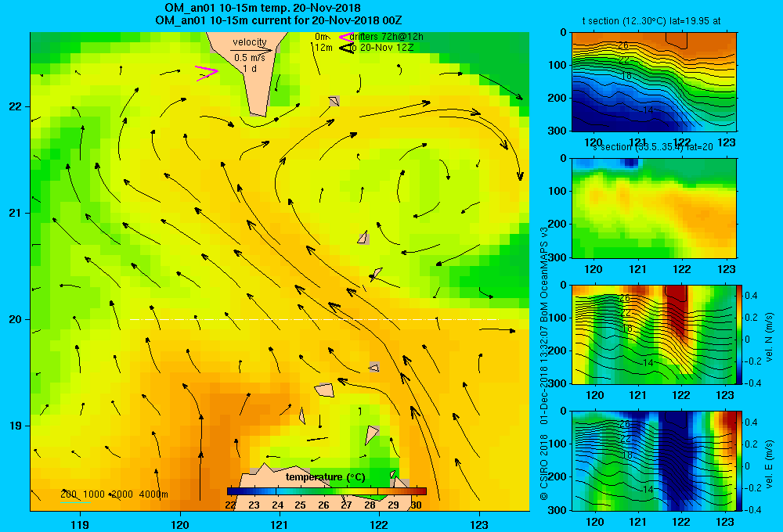Click the black 12m drifter legend arrow
Image resolution: width=783 pixels, height=532 pixels.
click(346, 49)
